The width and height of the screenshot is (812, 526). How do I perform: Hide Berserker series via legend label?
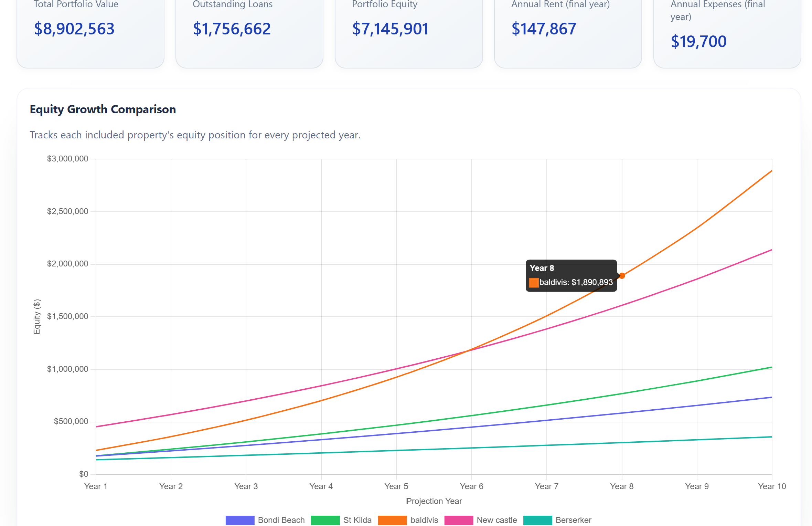(573, 520)
